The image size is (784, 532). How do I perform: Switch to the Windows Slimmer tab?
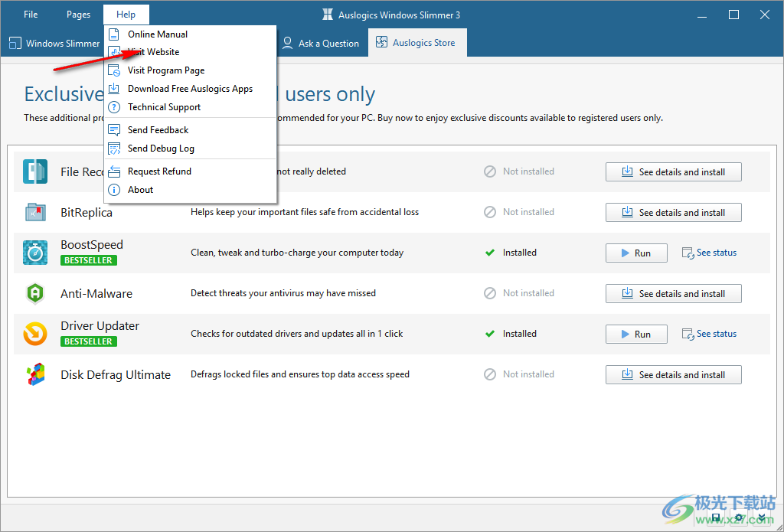click(55, 44)
